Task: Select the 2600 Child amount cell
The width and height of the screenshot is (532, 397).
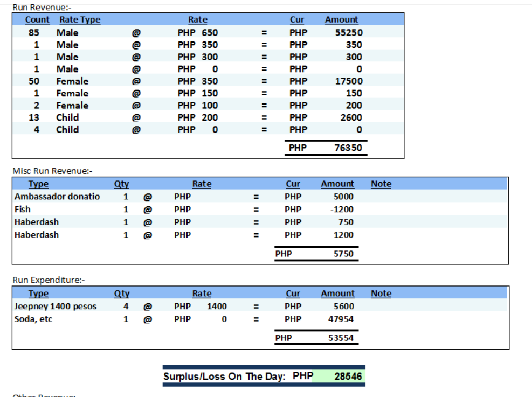Action: (351, 117)
